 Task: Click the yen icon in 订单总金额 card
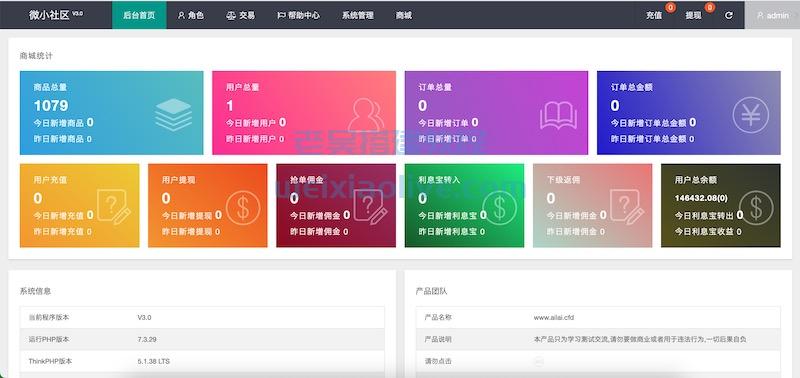(x=751, y=115)
